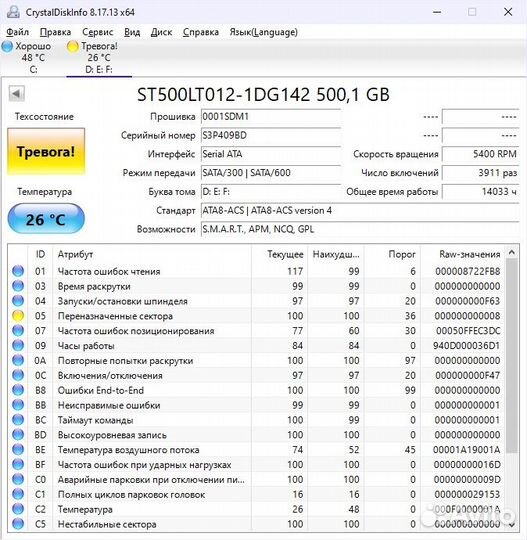Viewport: 527px width, 540px height.
Task: Click yellow warning icon for Переназначенные сектора
Action: [x=18, y=315]
